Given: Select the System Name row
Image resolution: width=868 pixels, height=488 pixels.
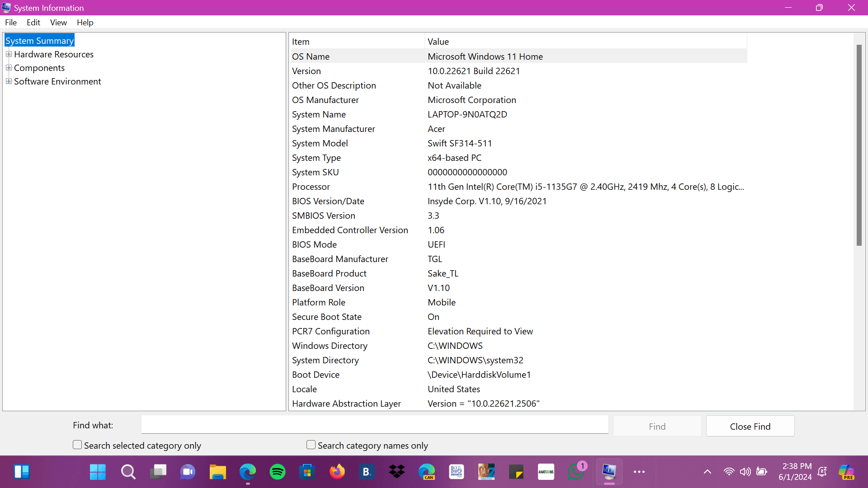Looking at the screenshot, I should coord(518,114).
